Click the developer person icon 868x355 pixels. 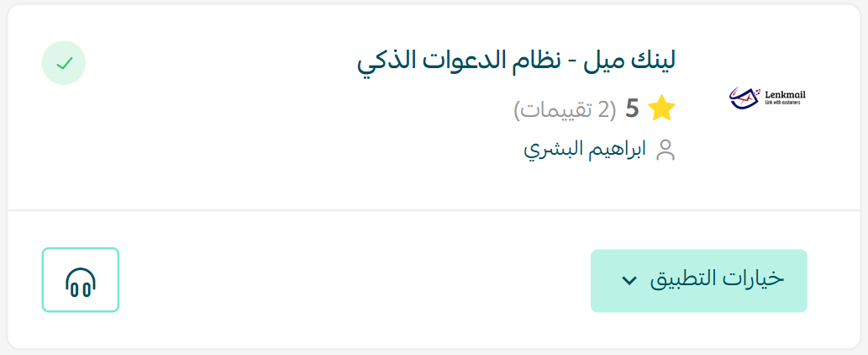(665, 150)
